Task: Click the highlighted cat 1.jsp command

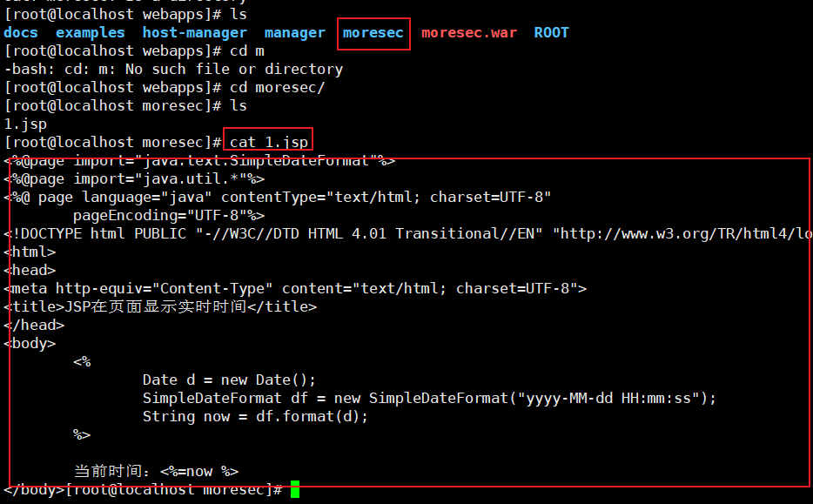Action: click(269, 142)
